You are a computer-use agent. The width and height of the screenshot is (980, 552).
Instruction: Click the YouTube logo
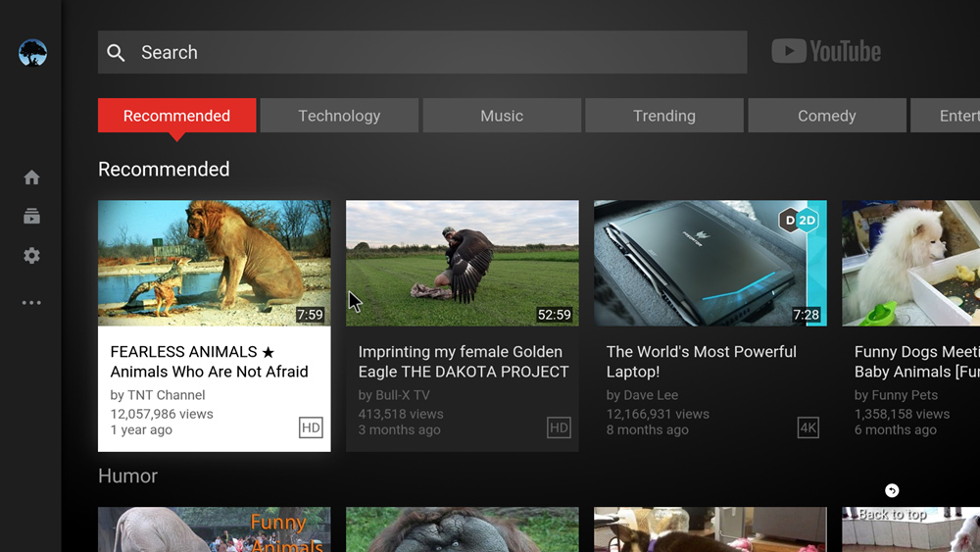825,51
